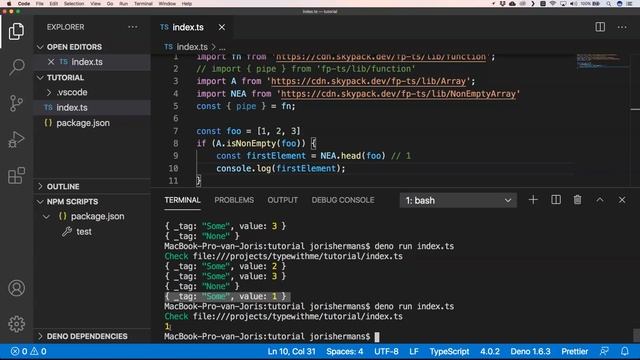Expand the .vscode folder

[x=72, y=93]
